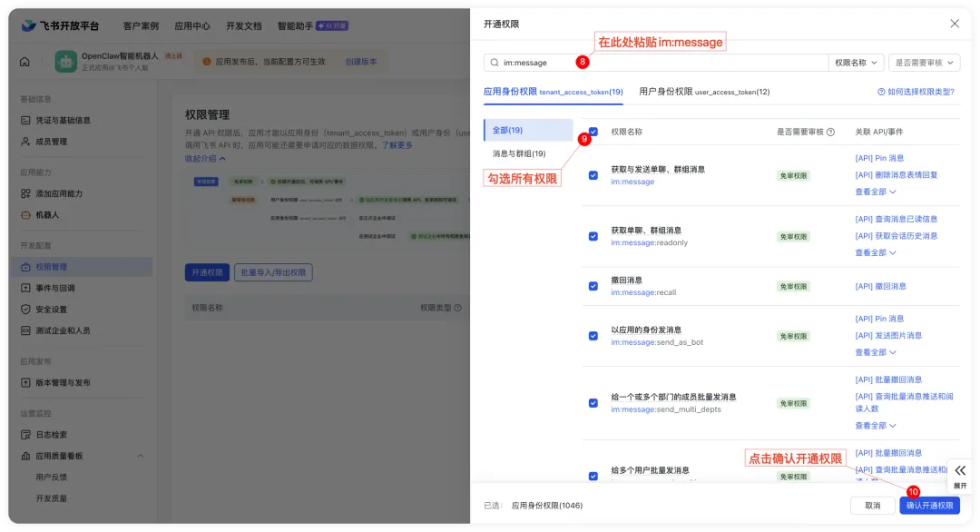Switch to 用户身份权限 user_access_token tab
The image size is (980, 532).
click(704, 92)
